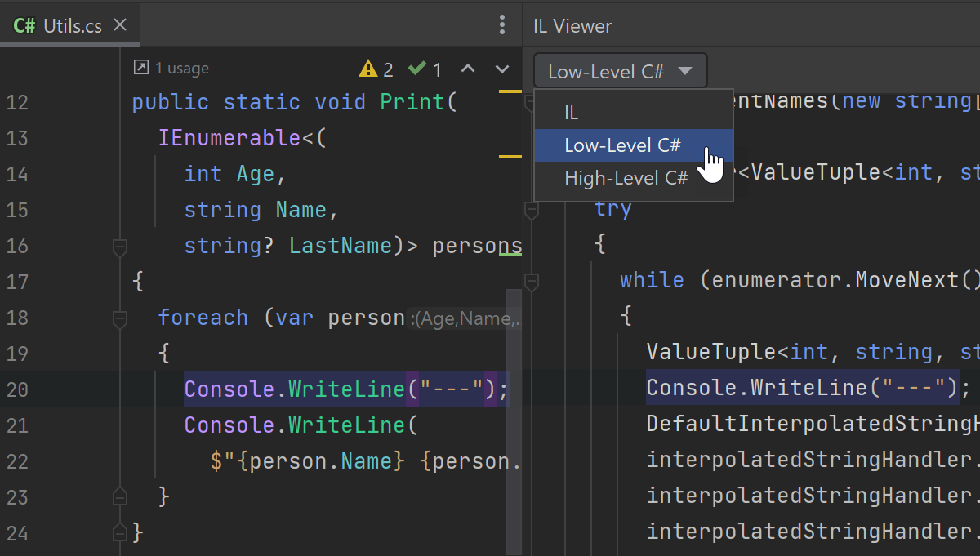Viewport: 980px width, 556px height.
Task: Collapse the try block in IL Viewer
Action: [532, 210]
